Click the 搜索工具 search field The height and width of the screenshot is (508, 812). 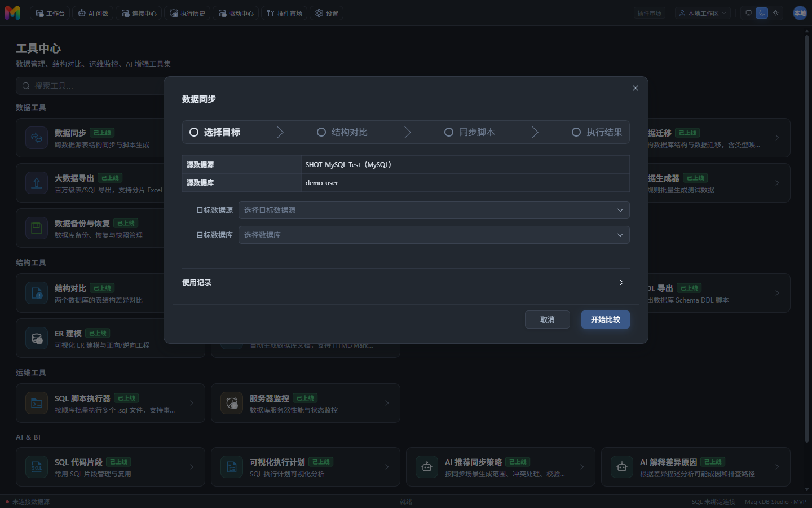(90, 86)
